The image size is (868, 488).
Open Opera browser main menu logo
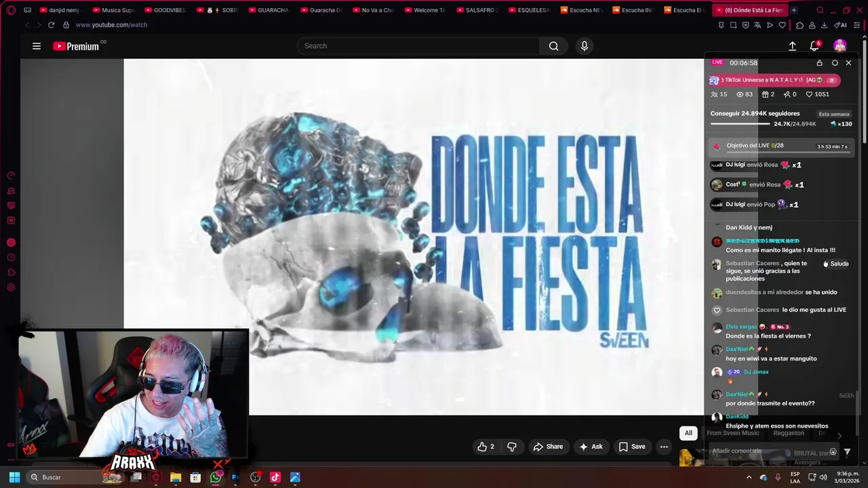[10, 10]
